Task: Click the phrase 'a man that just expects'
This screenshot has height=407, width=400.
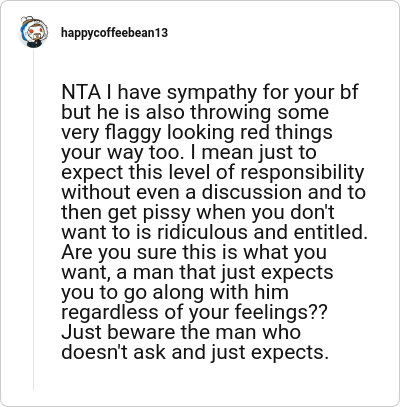Action: pos(225,273)
